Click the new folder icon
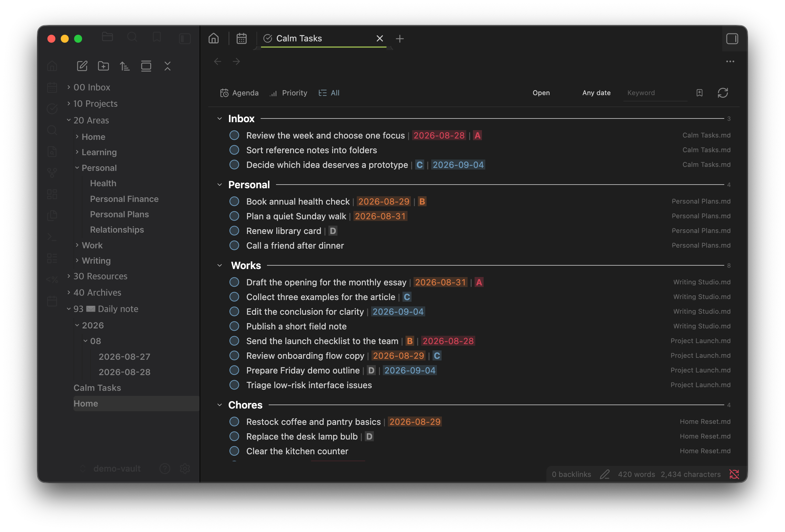This screenshot has width=785, height=532. click(x=103, y=66)
